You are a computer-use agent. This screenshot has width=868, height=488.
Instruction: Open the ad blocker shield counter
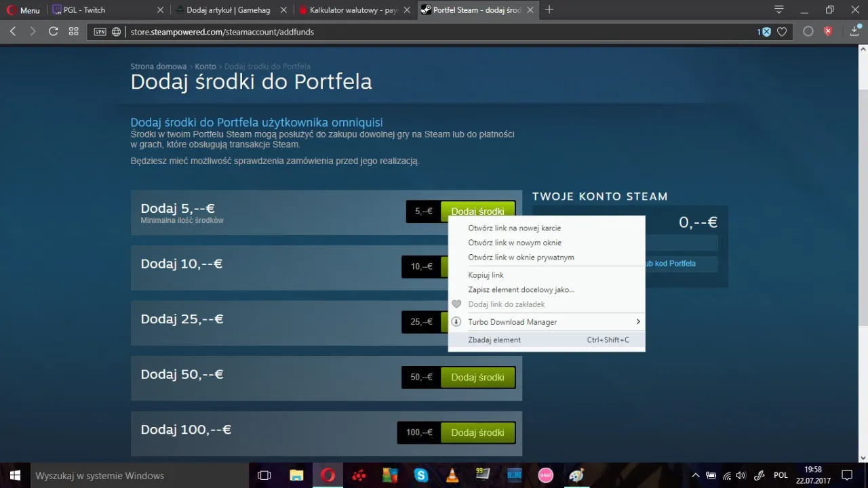(764, 32)
